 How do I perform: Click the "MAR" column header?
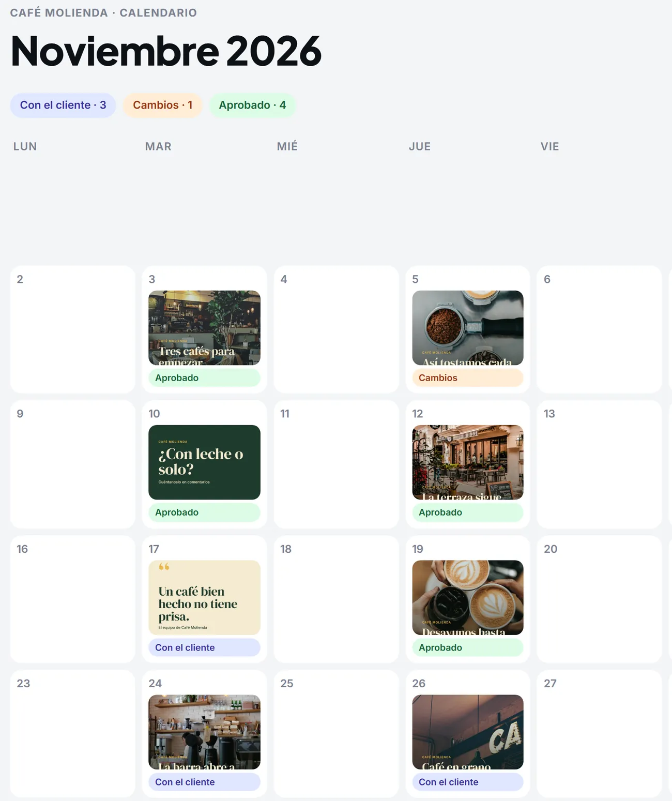(158, 146)
